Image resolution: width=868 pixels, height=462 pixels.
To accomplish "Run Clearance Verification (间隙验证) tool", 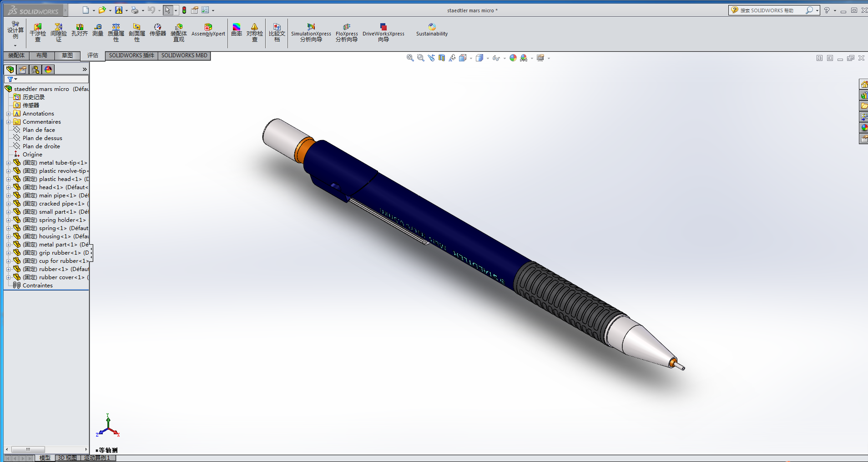I will (x=59, y=33).
